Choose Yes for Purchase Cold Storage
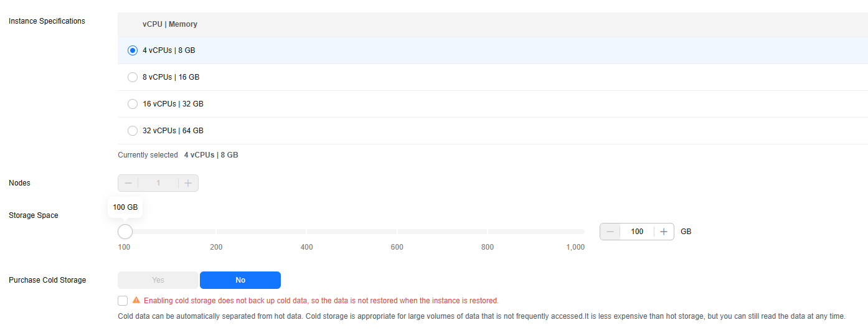Viewport: 868px width, 330px height. [158, 280]
